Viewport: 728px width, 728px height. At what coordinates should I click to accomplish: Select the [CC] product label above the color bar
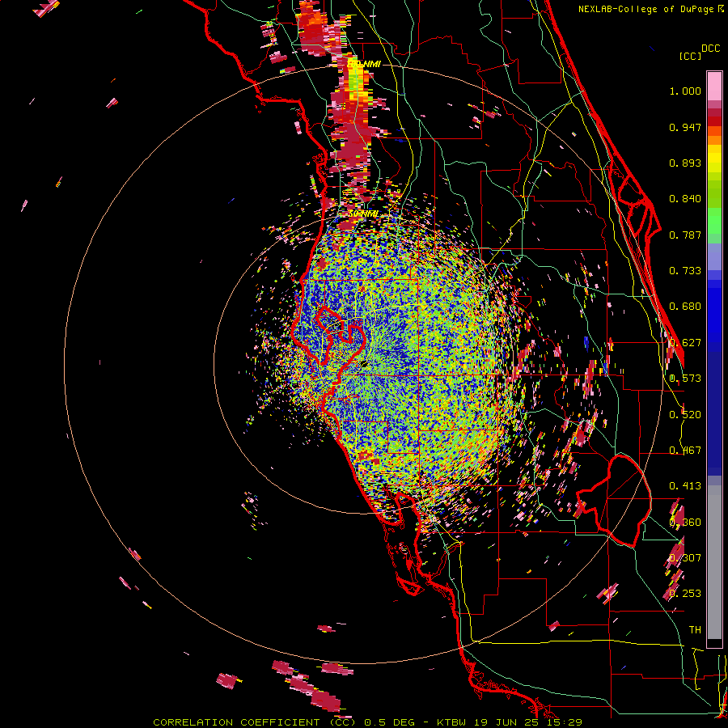(x=690, y=56)
